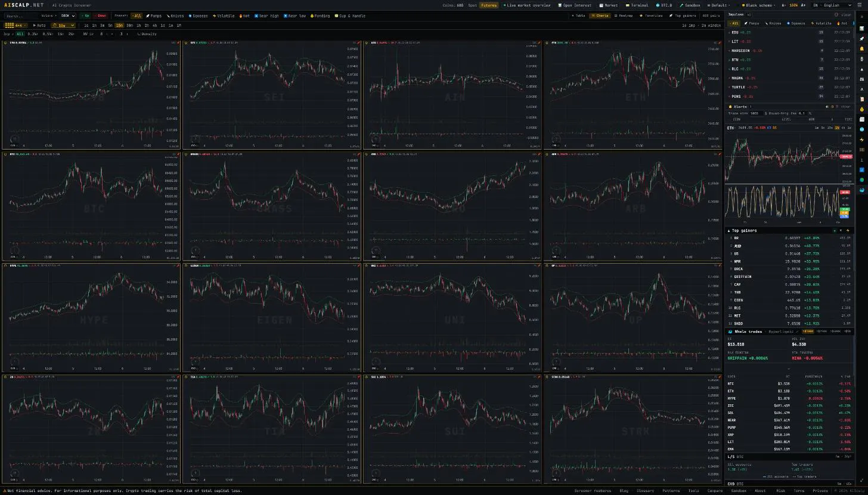This screenshot has width=868, height=495.
Task: Open the Favorites tab
Action: coord(652,16)
